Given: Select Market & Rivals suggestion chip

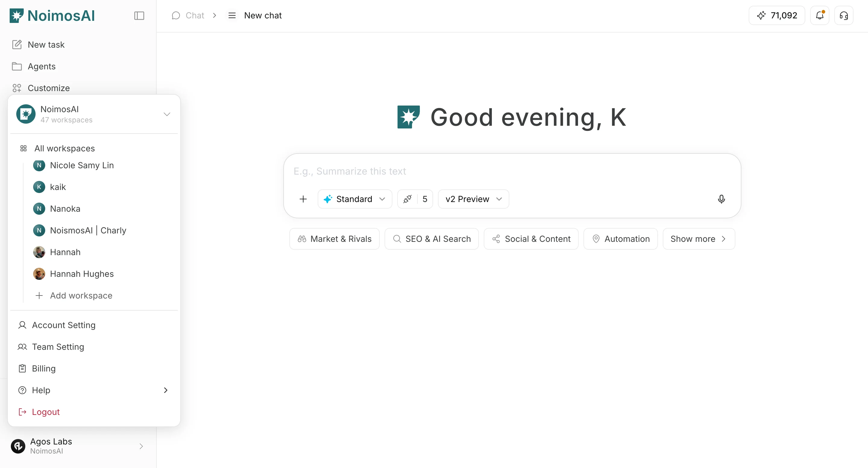Looking at the screenshot, I should pyautogui.click(x=334, y=239).
